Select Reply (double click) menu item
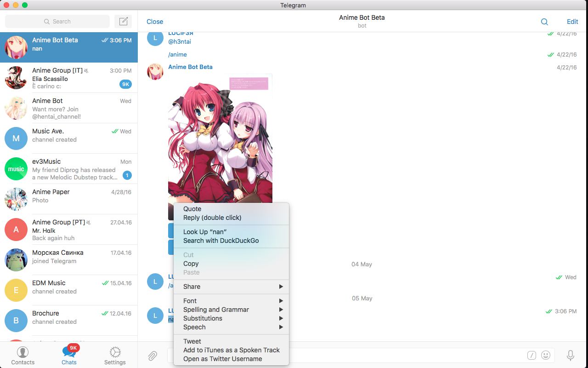The image size is (588, 368). point(232,218)
